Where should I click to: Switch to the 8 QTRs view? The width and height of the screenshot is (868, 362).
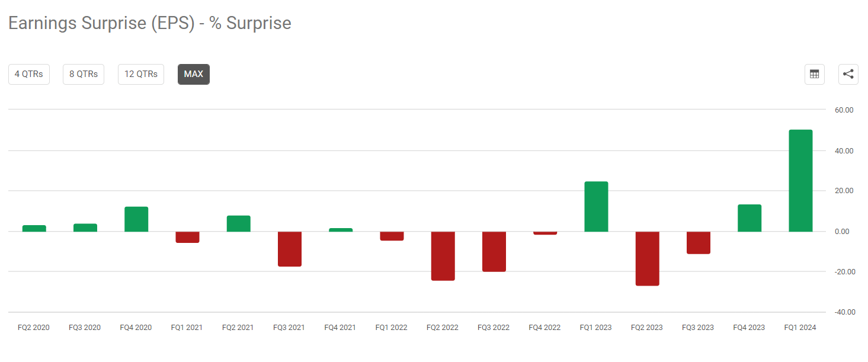pyautogui.click(x=83, y=74)
